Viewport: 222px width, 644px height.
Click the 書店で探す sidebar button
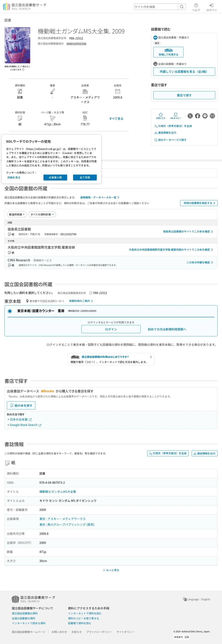click(184, 95)
